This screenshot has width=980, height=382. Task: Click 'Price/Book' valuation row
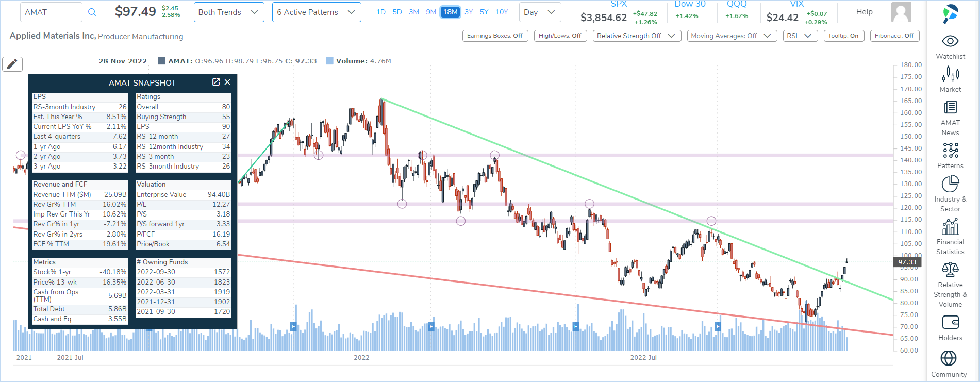[184, 244]
